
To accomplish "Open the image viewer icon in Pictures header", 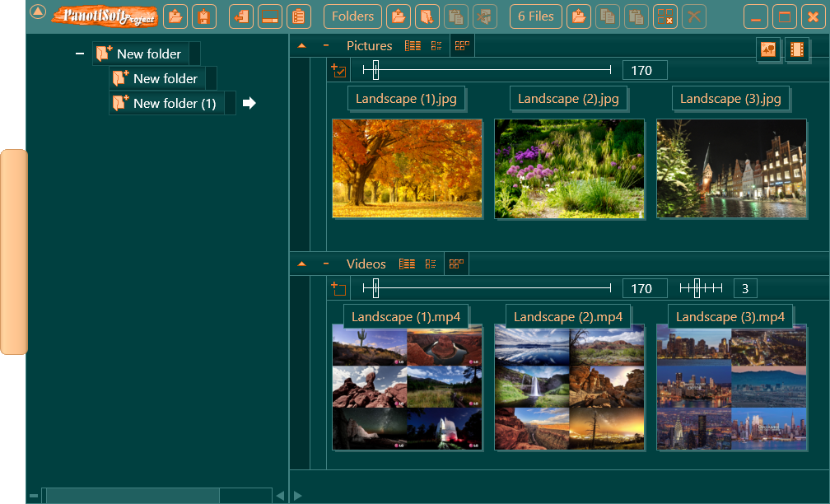I will [x=768, y=49].
